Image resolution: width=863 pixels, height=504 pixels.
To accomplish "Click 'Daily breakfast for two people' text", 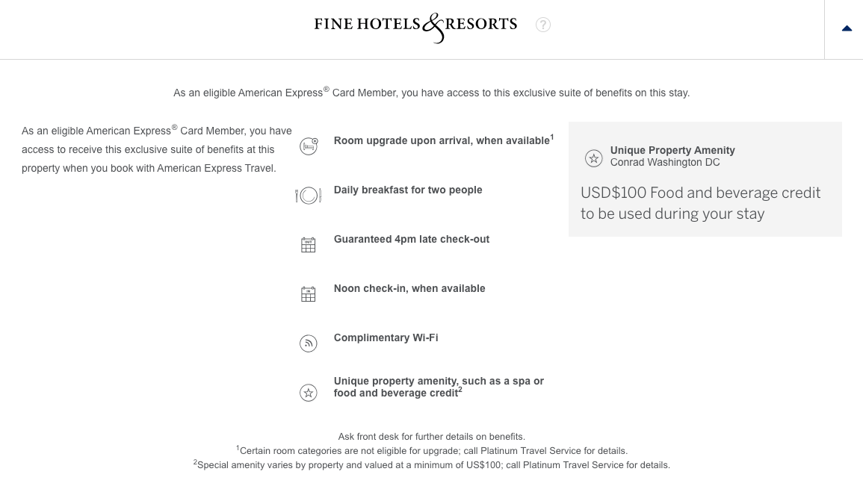I will pyautogui.click(x=408, y=190).
